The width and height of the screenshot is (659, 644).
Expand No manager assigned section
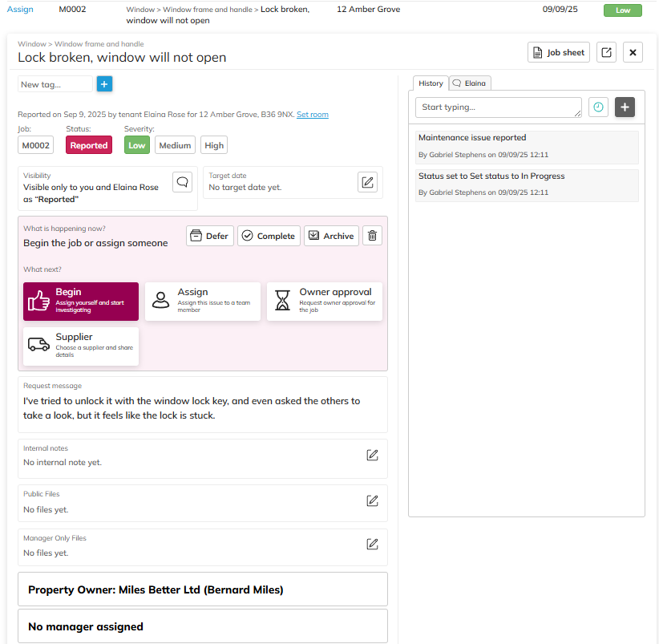[203, 626]
